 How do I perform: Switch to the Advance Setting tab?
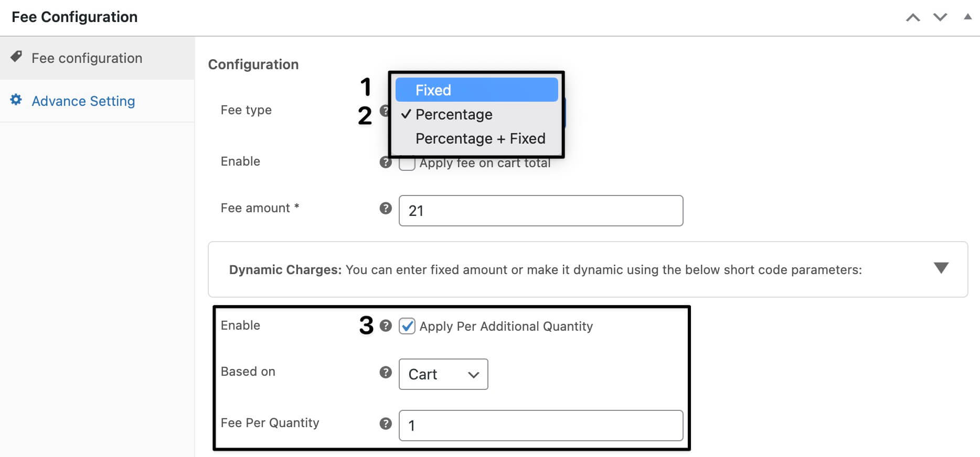[83, 101]
